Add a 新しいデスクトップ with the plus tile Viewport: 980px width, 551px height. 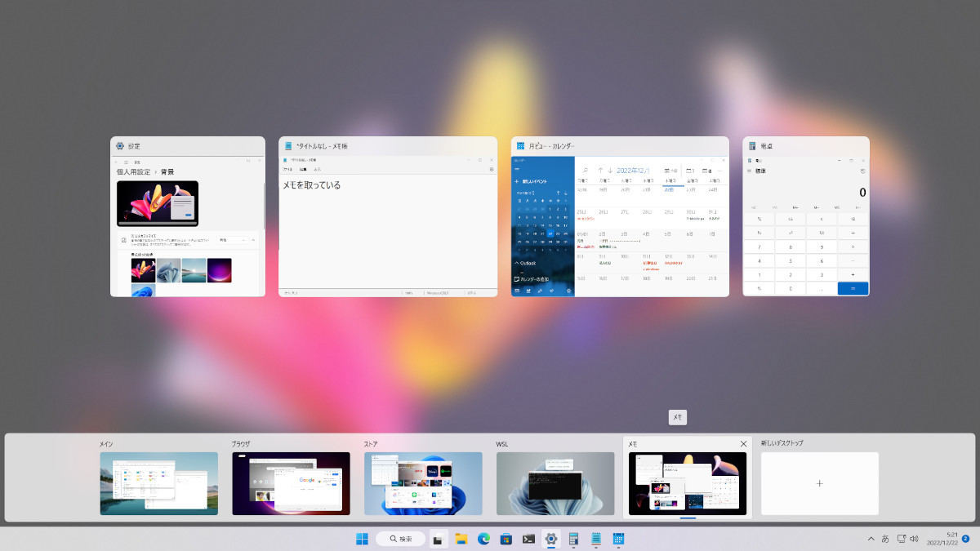[x=820, y=483]
